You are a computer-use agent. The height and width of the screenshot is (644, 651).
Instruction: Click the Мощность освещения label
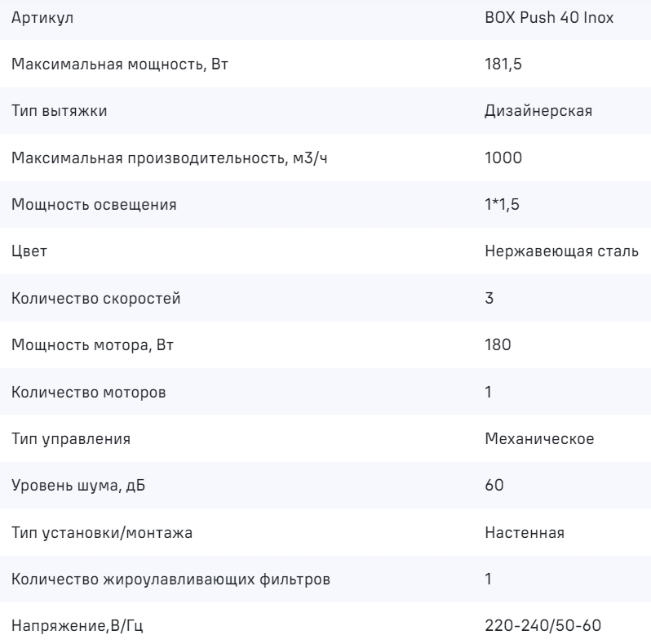pos(94,205)
